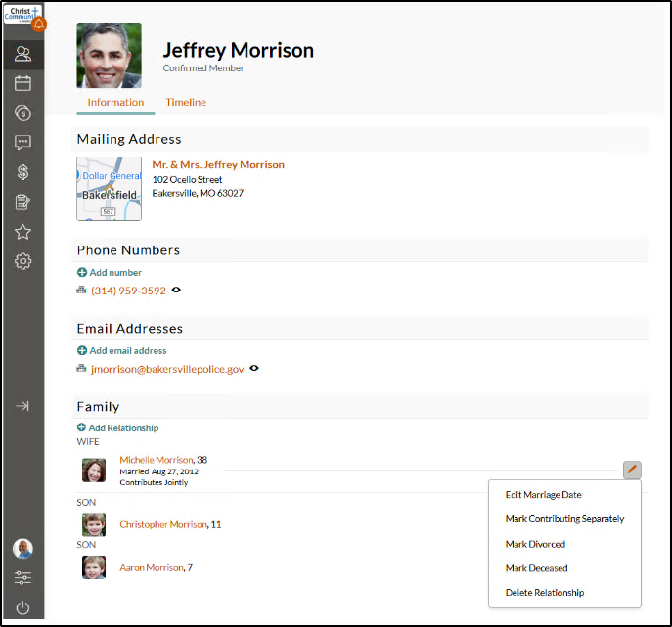The height and width of the screenshot is (627, 672).
Task: Open the clipboard forms sidebar icon
Action: click(x=23, y=202)
